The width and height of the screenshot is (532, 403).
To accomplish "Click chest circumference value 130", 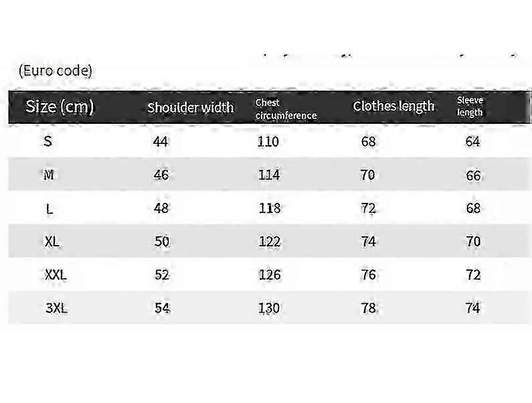I will tap(269, 308).
